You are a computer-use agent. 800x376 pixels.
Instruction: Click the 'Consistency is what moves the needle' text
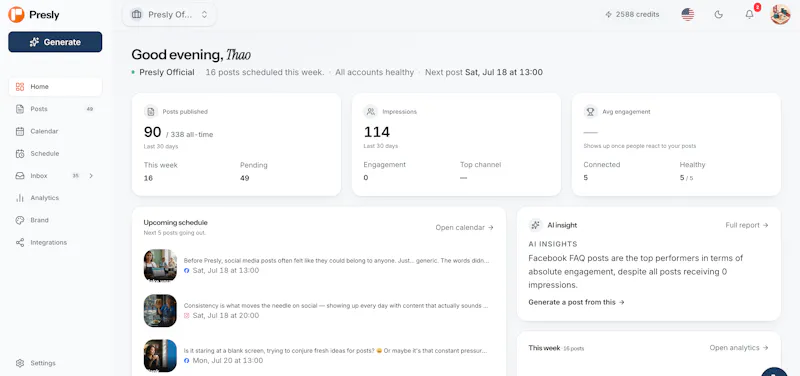point(336,306)
